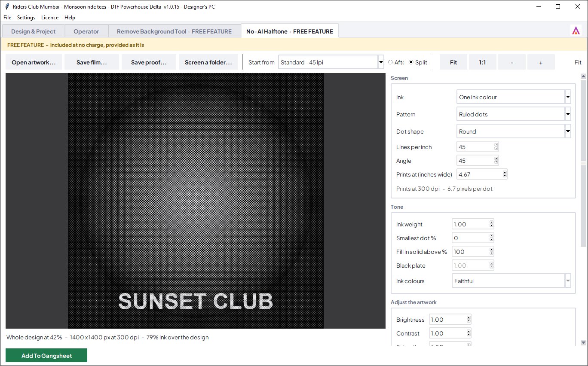The width and height of the screenshot is (588, 366).
Task: Select the Split radio button
Action: (x=418, y=62)
